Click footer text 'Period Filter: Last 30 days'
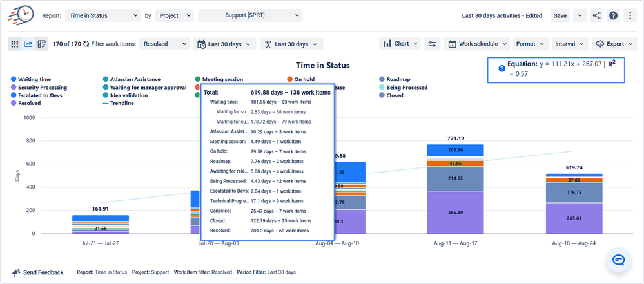 268,272
